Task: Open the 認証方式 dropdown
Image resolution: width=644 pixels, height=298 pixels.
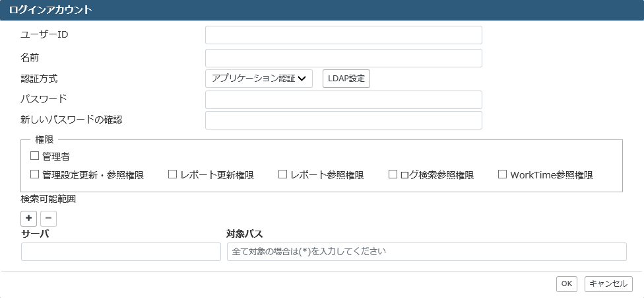Action: [259, 79]
